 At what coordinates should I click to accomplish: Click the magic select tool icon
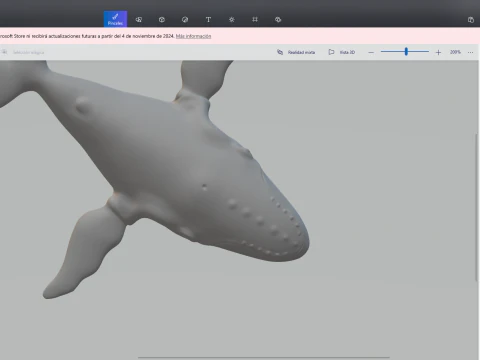[4, 52]
